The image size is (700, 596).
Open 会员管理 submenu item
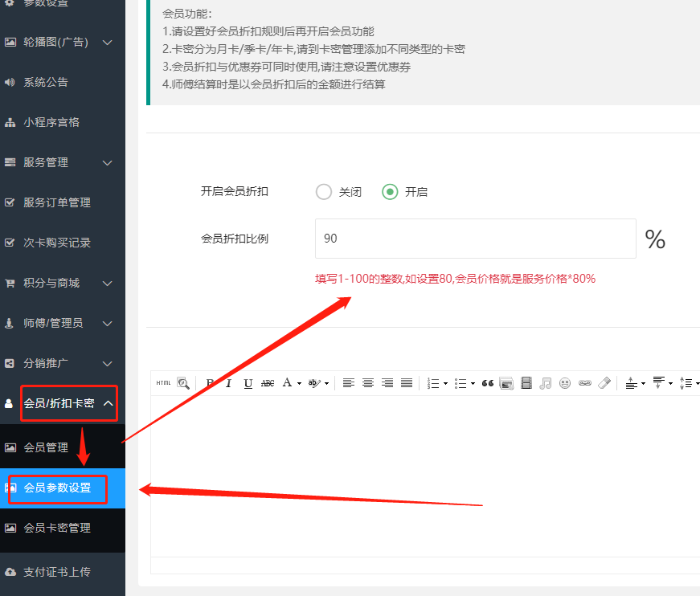63,447
